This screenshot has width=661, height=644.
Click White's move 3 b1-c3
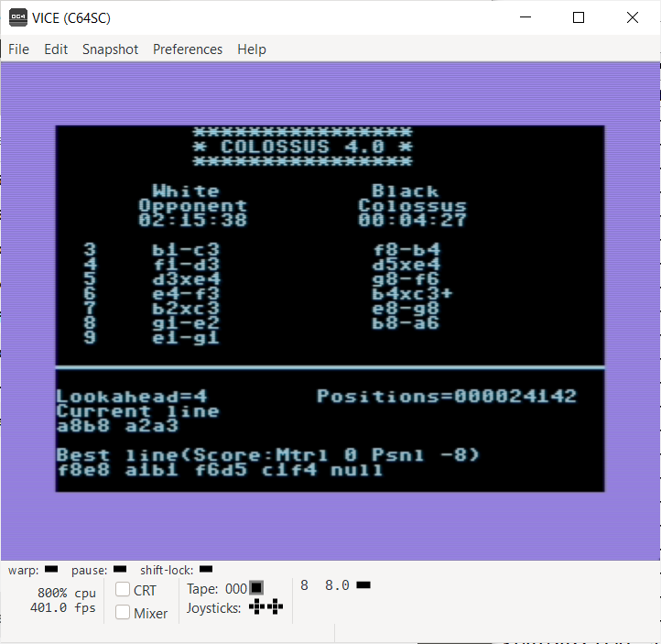(x=186, y=250)
